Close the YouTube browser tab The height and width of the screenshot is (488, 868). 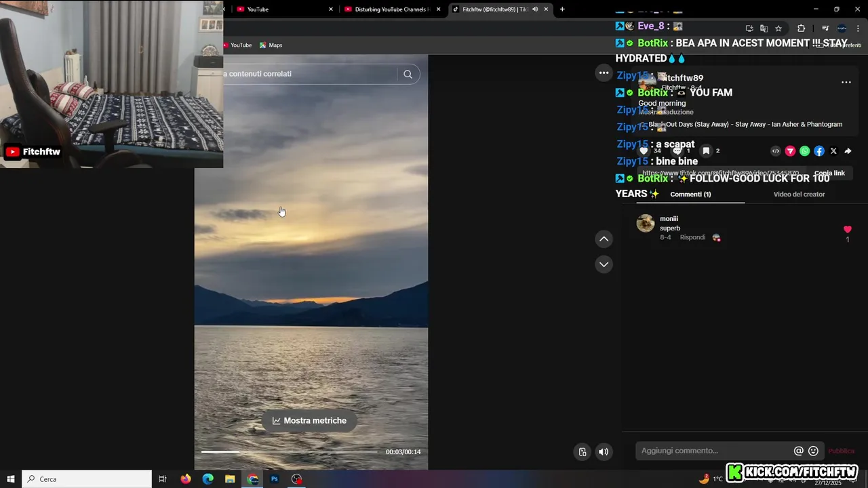tap(331, 9)
